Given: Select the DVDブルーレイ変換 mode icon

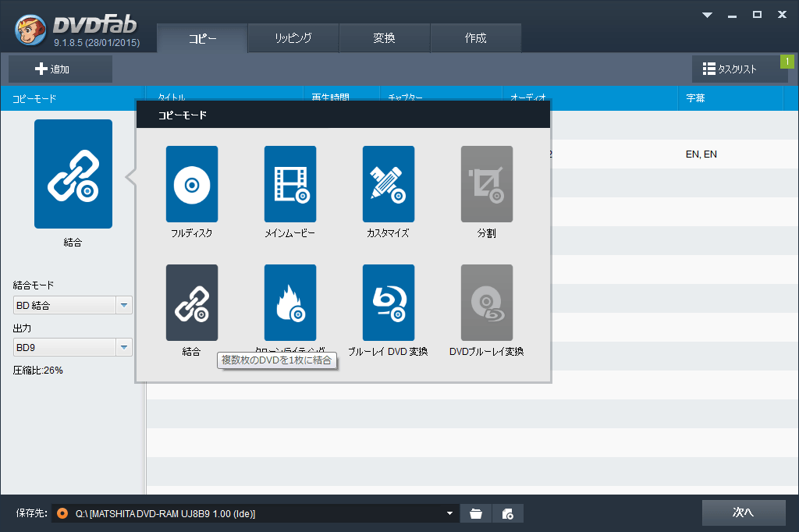Looking at the screenshot, I should point(487,302).
